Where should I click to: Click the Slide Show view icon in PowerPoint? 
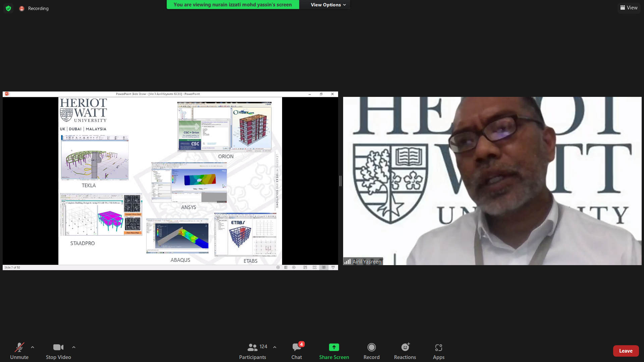333,267
